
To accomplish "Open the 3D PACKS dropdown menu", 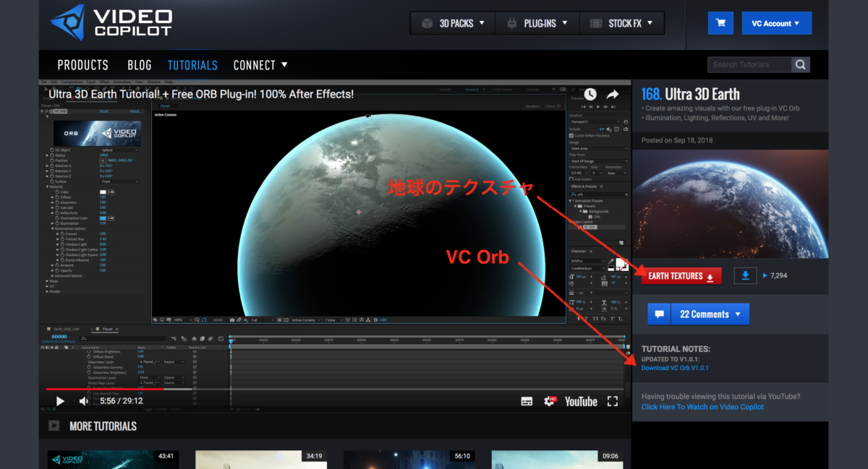I will (x=453, y=23).
